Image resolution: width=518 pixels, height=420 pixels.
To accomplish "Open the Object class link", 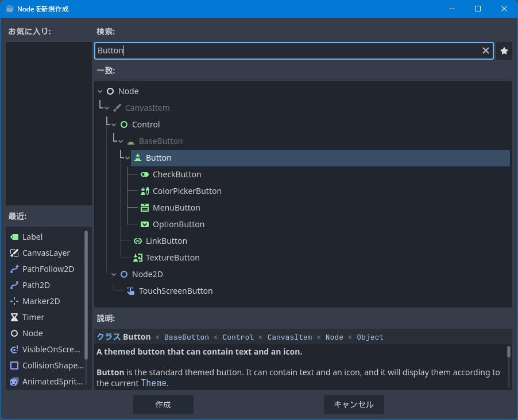I will [370, 337].
